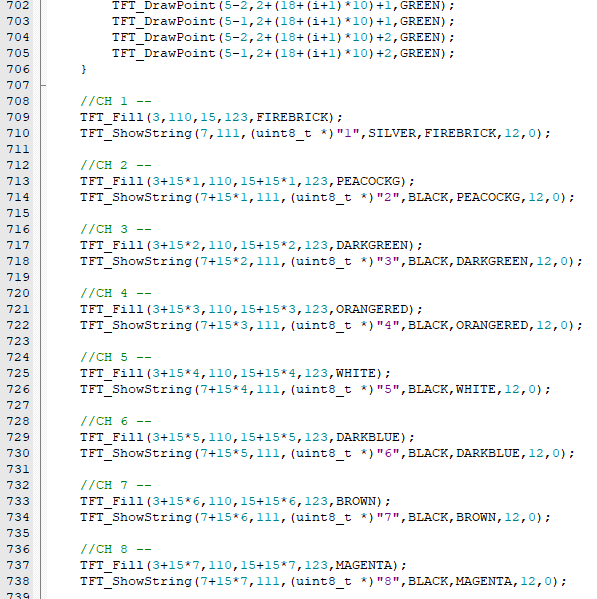
Task: Click the BROWN argument on line 733
Action: pyautogui.click(x=356, y=501)
